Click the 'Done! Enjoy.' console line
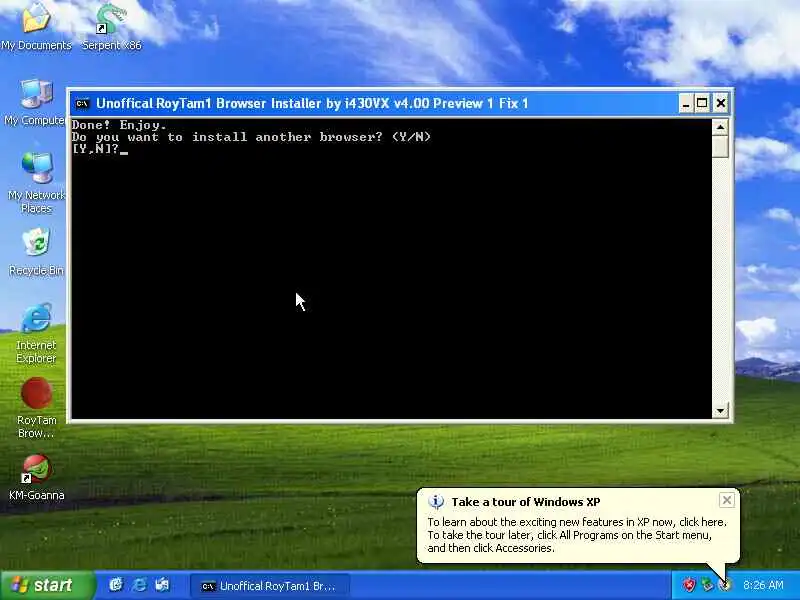Image resolution: width=800 pixels, height=600 pixels. tap(119, 125)
